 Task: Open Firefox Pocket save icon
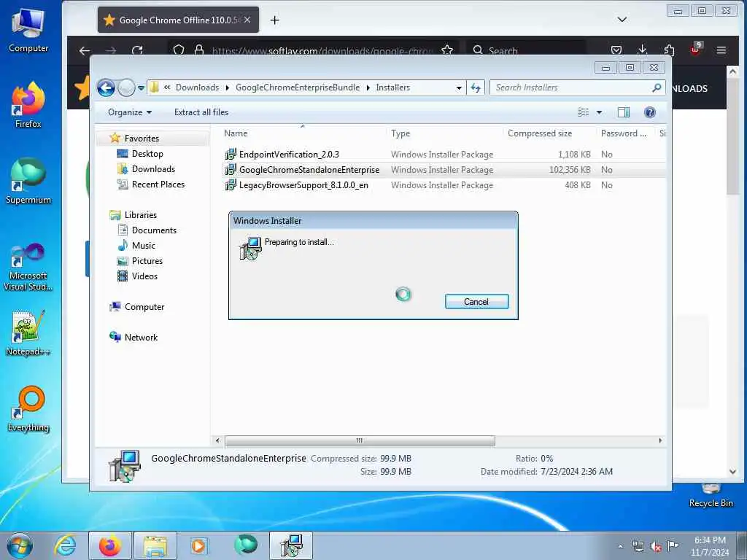coord(616,50)
